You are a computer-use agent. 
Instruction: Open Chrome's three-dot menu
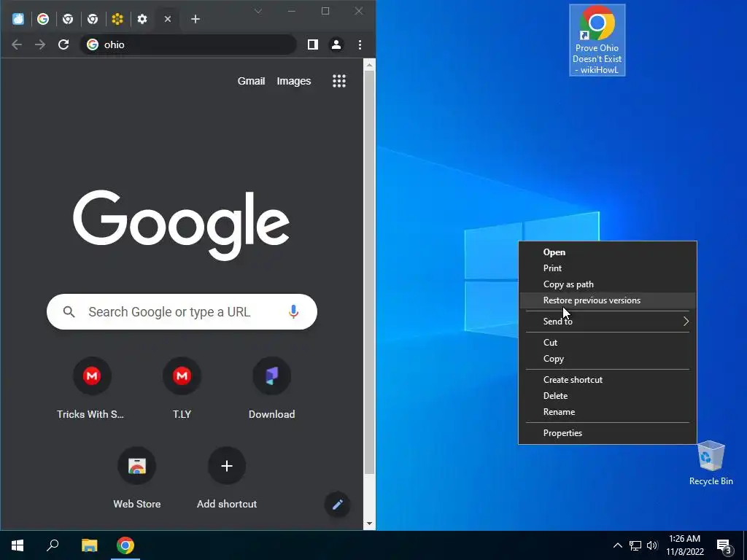[360, 44]
